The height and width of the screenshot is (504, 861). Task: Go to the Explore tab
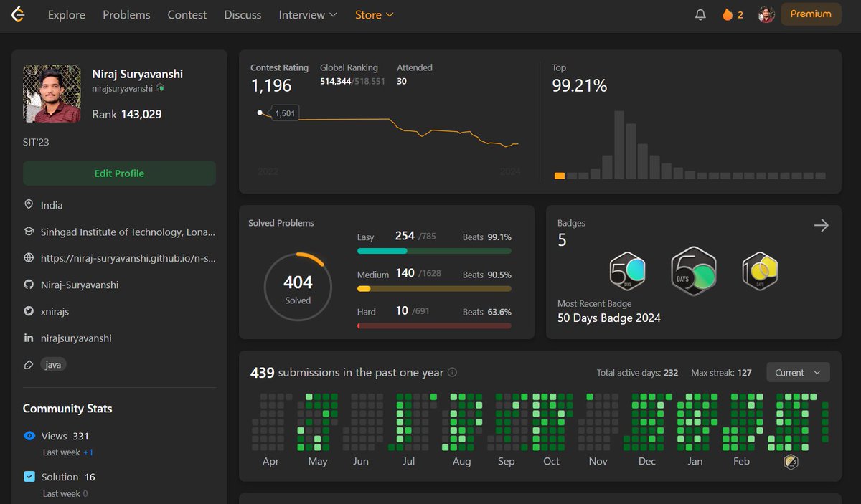[x=67, y=14]
